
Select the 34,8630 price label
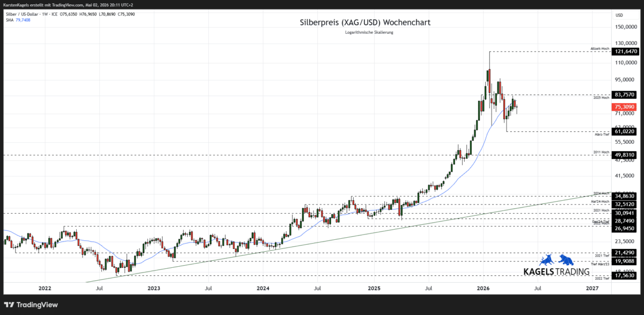point(625,196)
